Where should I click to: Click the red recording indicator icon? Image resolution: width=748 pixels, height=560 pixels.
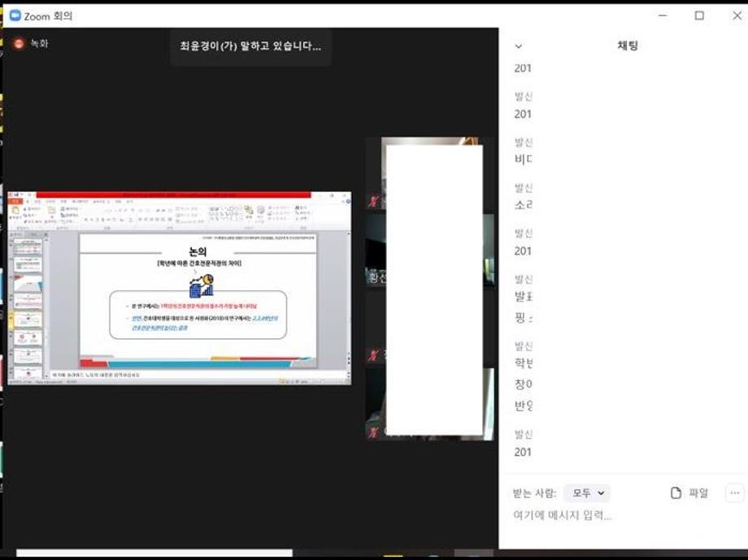click(x=19, y=43)
